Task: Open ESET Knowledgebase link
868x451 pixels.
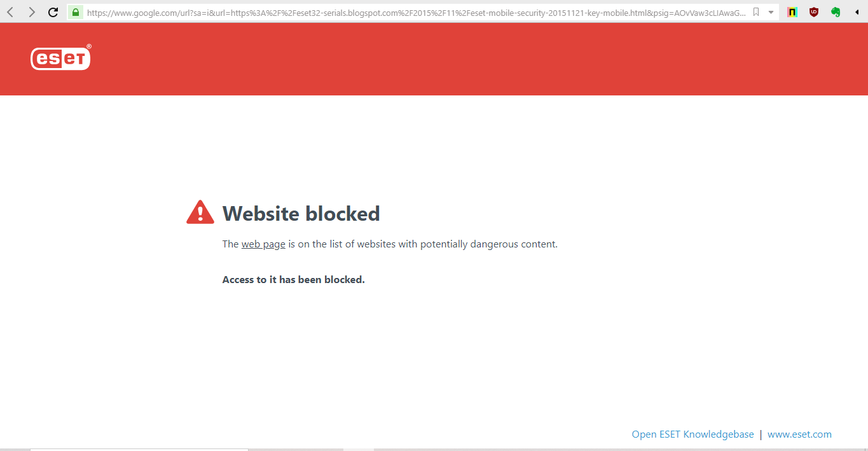Action: pos(692,434)
